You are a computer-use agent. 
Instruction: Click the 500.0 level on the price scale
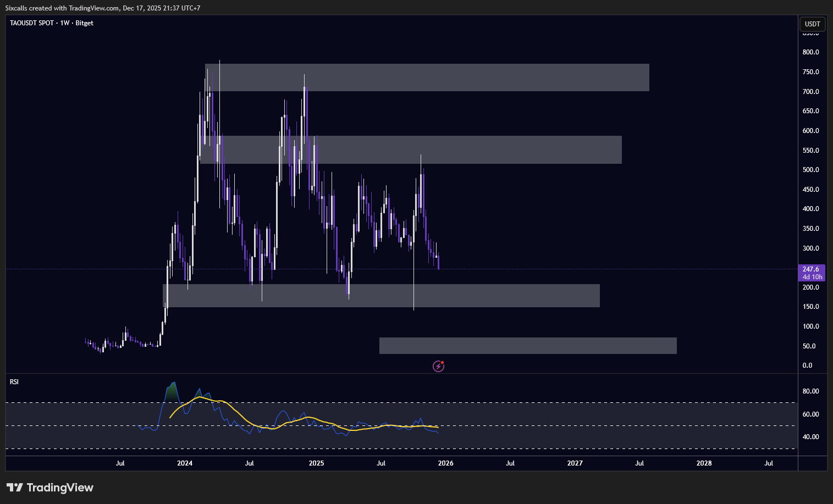click(810, 170)
